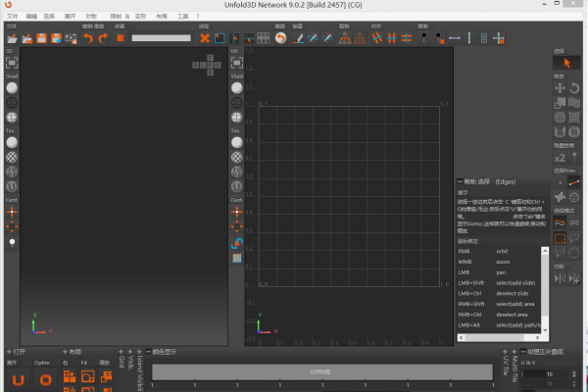The image size is (588, 392).
Task: Toggle the UV lock icon
Action: (236, 243)
